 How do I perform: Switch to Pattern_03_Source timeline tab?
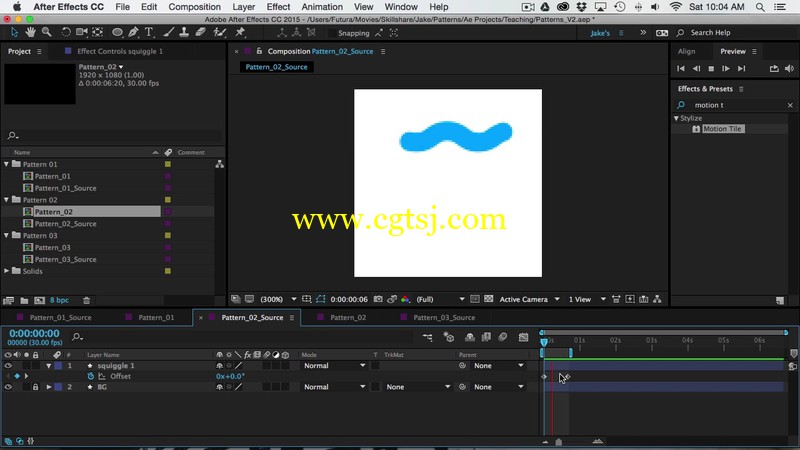pos(444,317)
